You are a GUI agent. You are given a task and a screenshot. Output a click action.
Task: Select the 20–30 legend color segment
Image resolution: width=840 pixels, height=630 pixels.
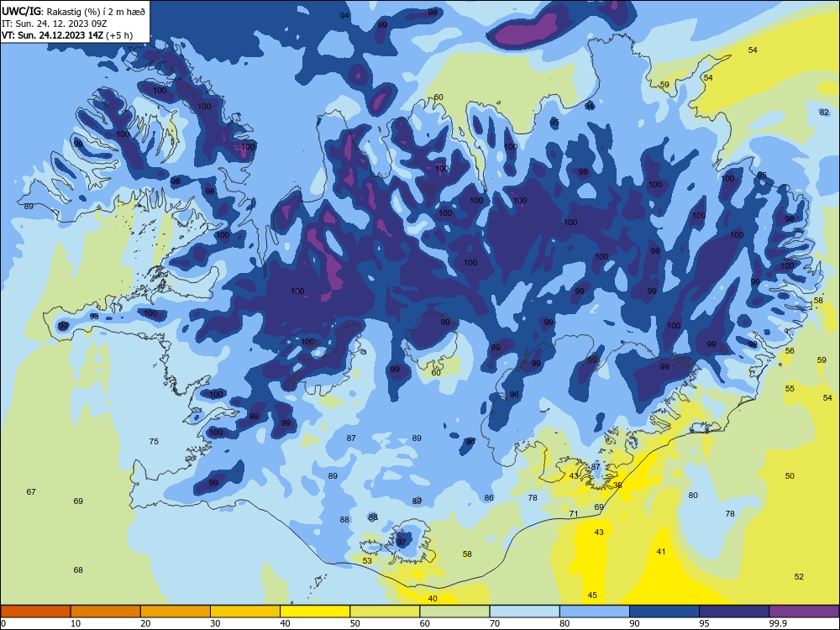click(176, 612)
